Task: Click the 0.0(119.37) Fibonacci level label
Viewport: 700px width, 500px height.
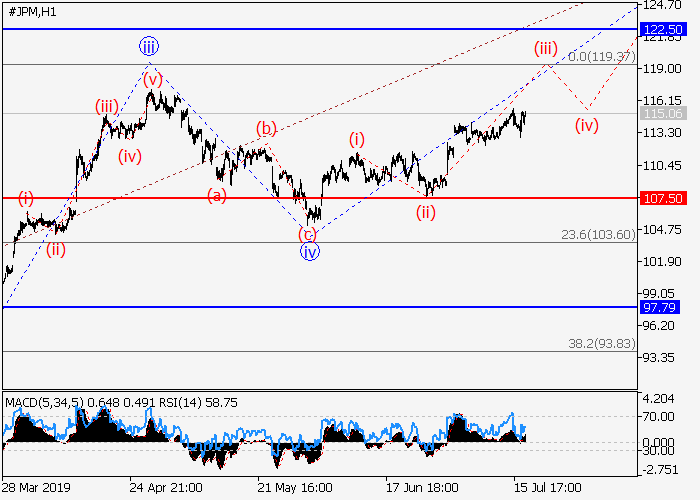Action: click(x=601, y=57)
